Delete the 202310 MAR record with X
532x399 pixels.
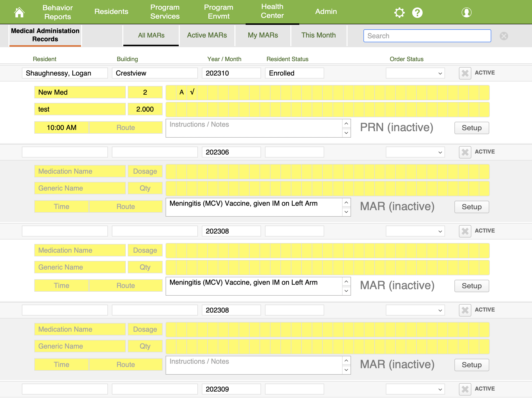coord(465,73)
